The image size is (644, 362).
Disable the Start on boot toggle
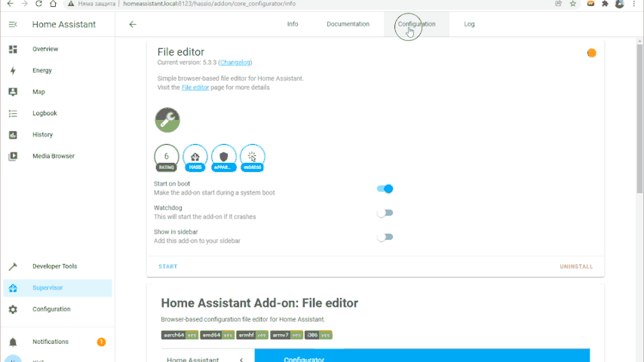tap(385, 189)
